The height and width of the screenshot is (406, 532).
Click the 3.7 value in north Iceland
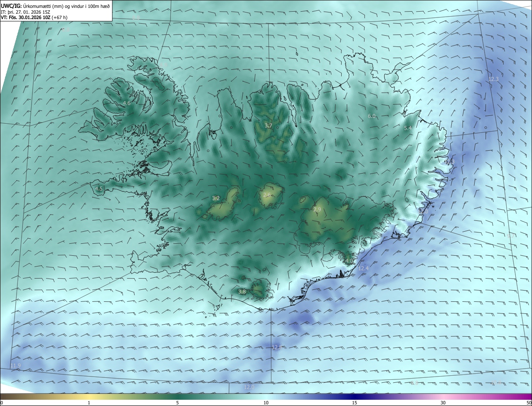pyautogui.click(x=268, y=125)
